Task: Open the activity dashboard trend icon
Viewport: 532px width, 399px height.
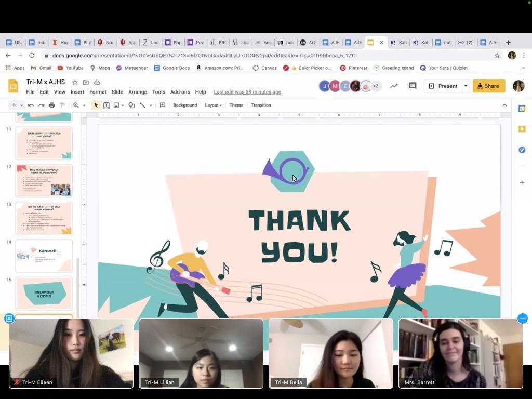Action: pos(394,86)
